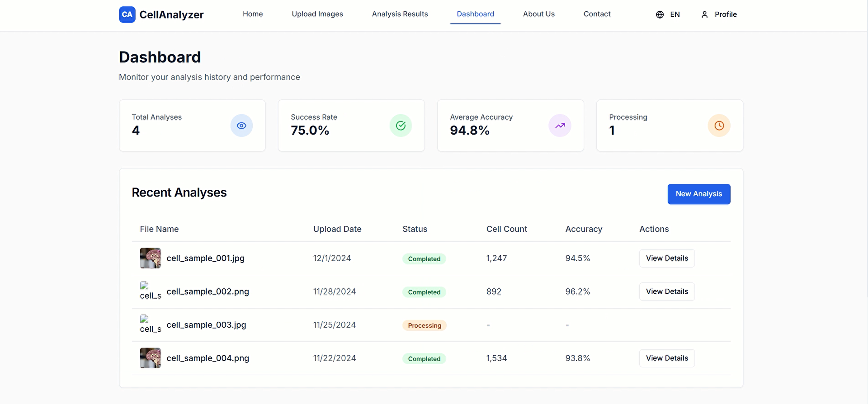Click the CA logo icon
868x404 pixels.
click(x=127, y=14)
